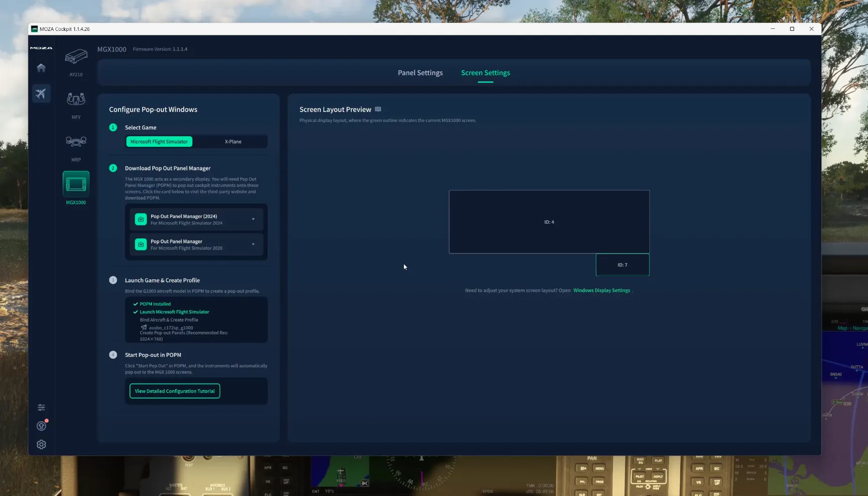Open the Windows Display Settings link
Image resolution: width=868 pixels, height=496 pixels.
point(601,291)
